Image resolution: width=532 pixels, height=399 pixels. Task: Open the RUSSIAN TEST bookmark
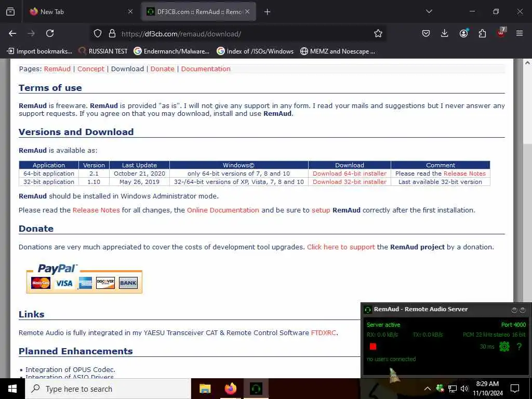click(103, 51)
